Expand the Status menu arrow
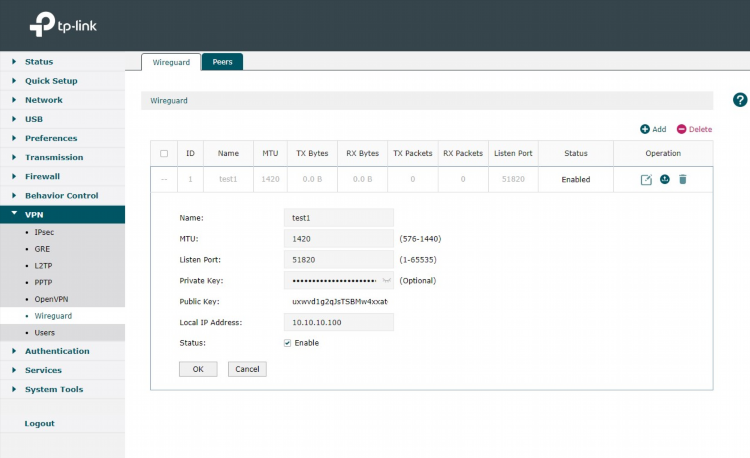This screenshot has height=458, width=750. click(14, 62)
